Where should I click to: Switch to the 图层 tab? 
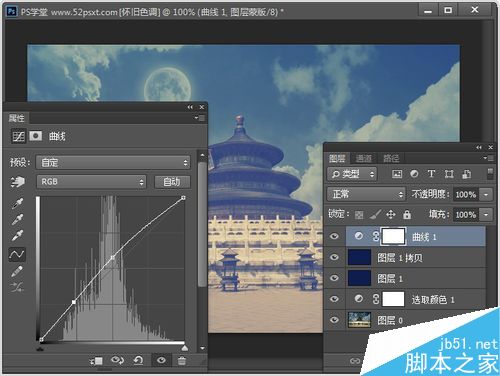337,158
